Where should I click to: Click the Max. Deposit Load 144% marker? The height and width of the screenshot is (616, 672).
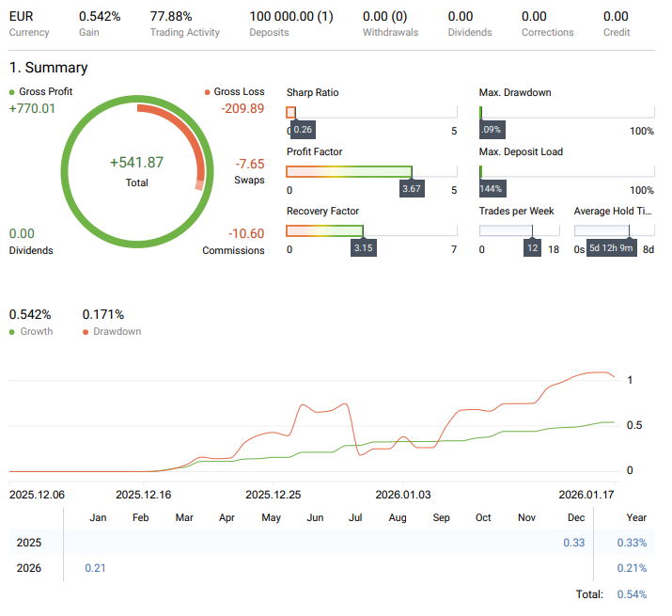492,189
